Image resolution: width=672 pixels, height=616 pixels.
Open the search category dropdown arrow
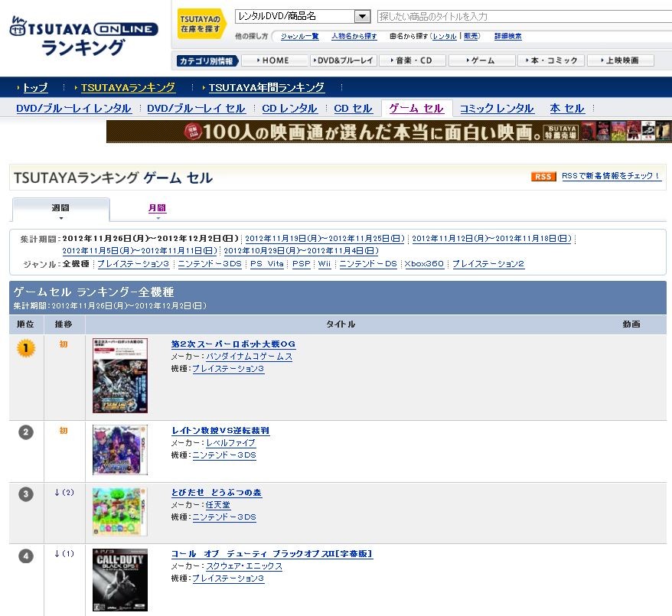tap(362, 17)
